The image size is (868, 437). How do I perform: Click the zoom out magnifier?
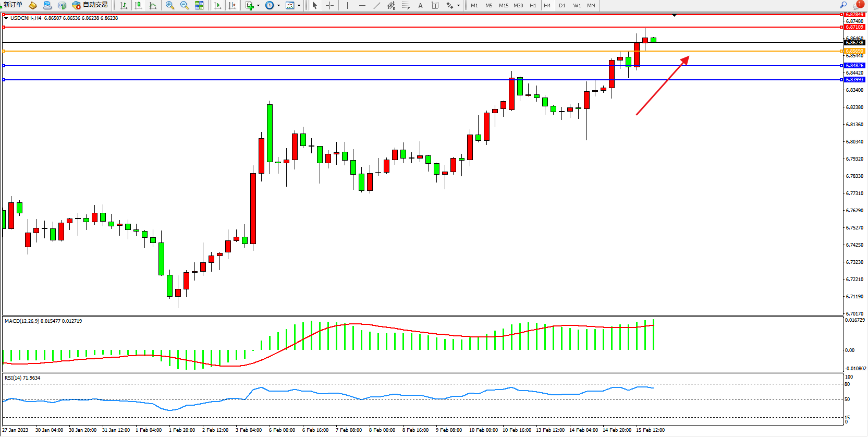coord(185,5)
